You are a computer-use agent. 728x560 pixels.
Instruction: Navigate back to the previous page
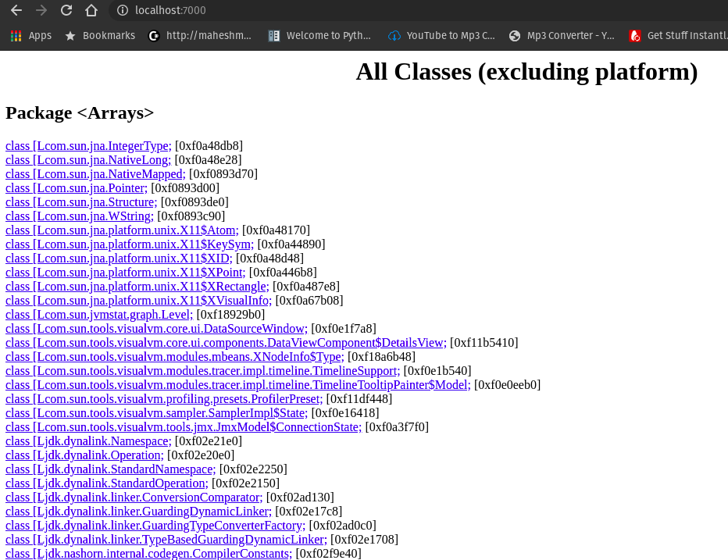coord(17,10)
